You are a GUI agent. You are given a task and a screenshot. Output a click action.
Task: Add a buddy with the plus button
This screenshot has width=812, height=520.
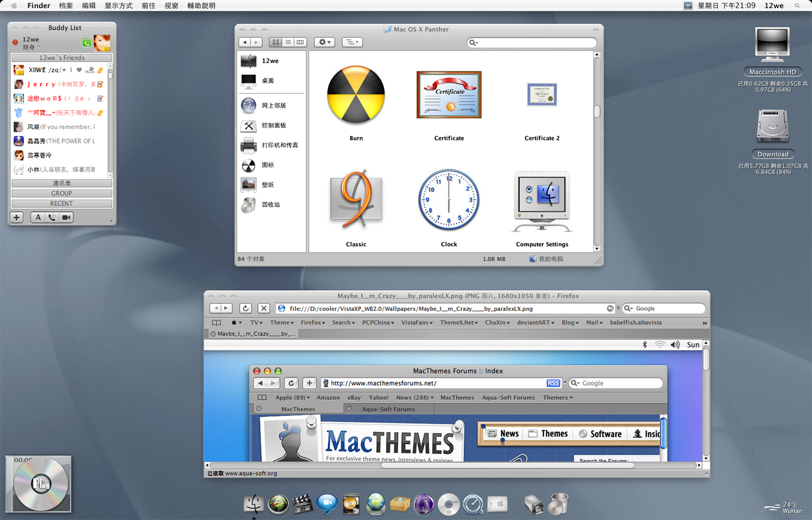(x=17, y=217)
